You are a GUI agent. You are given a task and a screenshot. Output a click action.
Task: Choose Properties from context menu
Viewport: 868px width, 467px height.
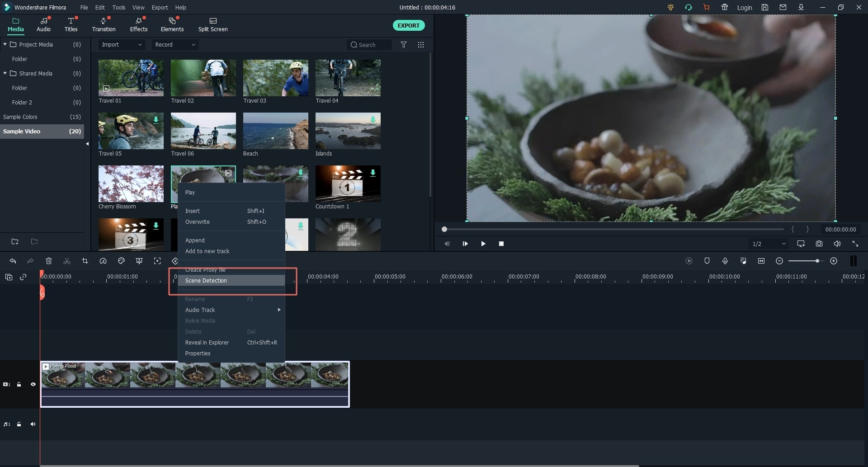click(x=231, y=354)
